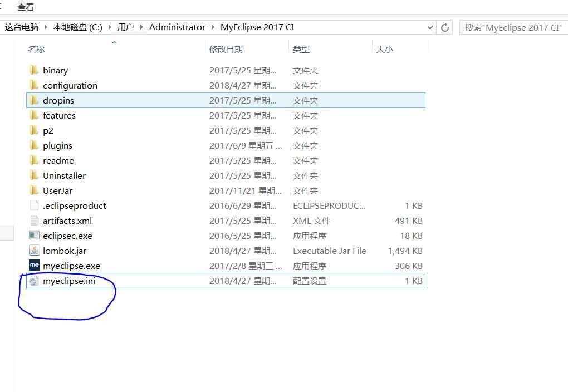The width and height of the screenshot is (568, 392).
Task: Click the 2017/2/8 date of myeclipse.exe
Action: (246, 266)
